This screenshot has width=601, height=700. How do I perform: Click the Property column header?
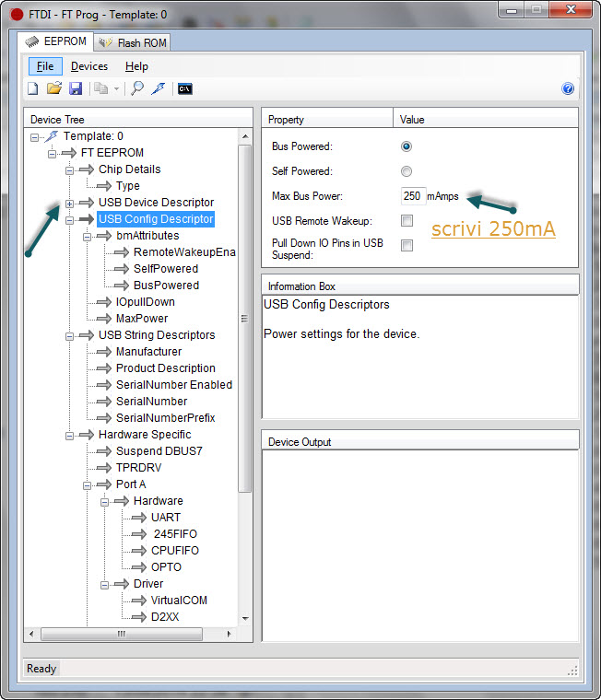[327, 119]
